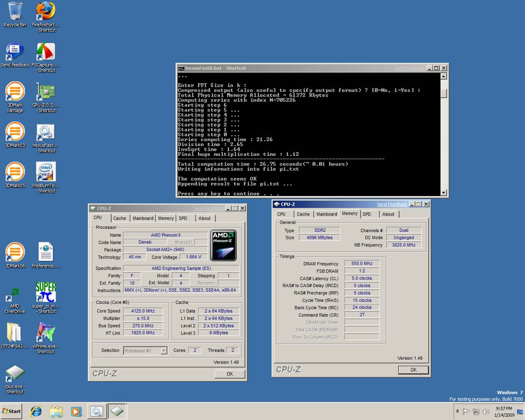
Task: Click the Core Voltage 1.664 V value
Action: (194, 257)
